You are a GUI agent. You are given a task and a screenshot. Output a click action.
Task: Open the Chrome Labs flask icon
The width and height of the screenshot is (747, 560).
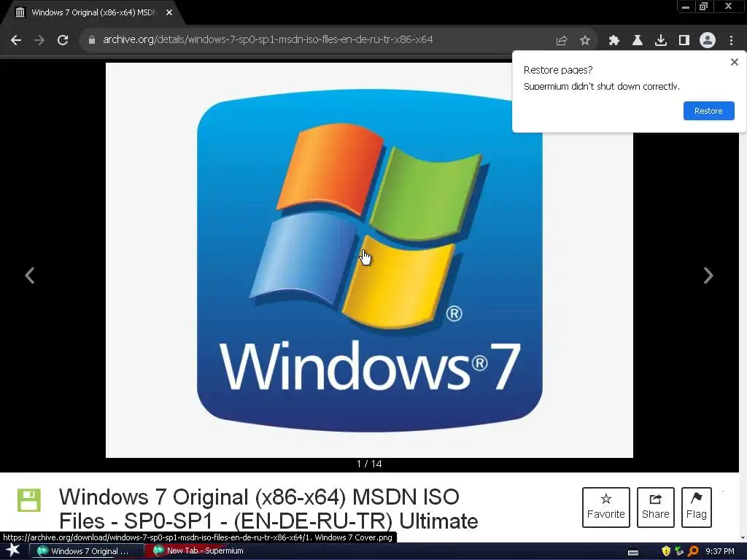coord(637,41)
